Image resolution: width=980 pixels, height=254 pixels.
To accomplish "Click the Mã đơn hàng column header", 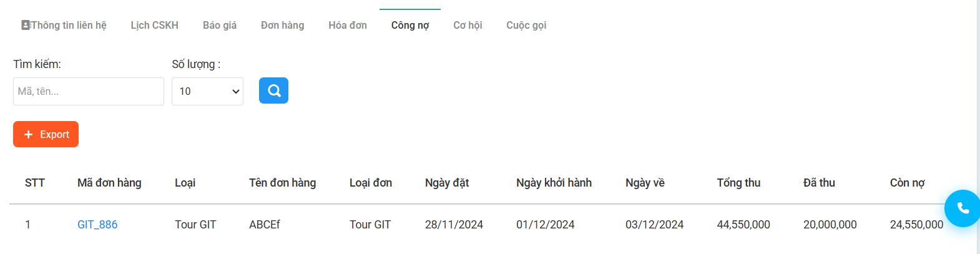I will click(109, 183).
